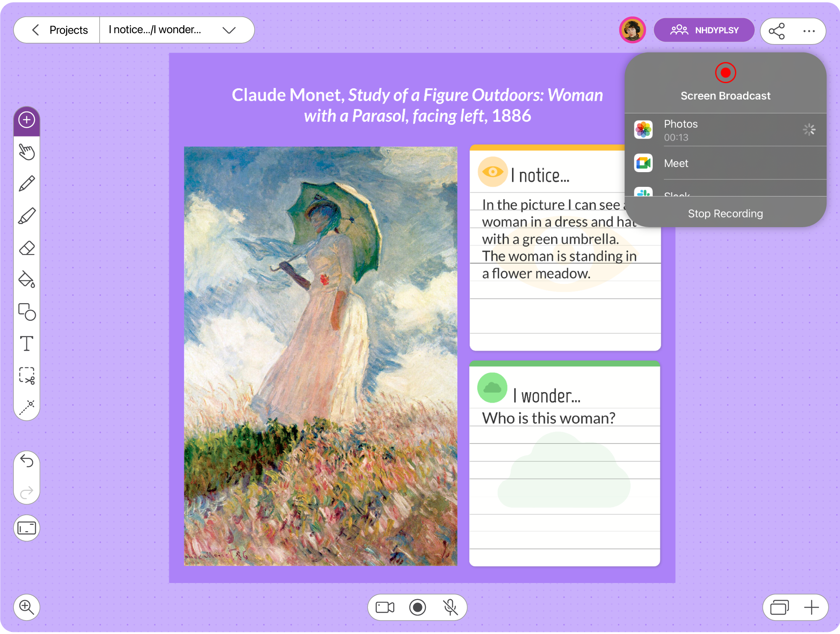The image size is (840, 634).
Task: Add a new page with plus
Action: pyautogui.click(x=811, y=607)
